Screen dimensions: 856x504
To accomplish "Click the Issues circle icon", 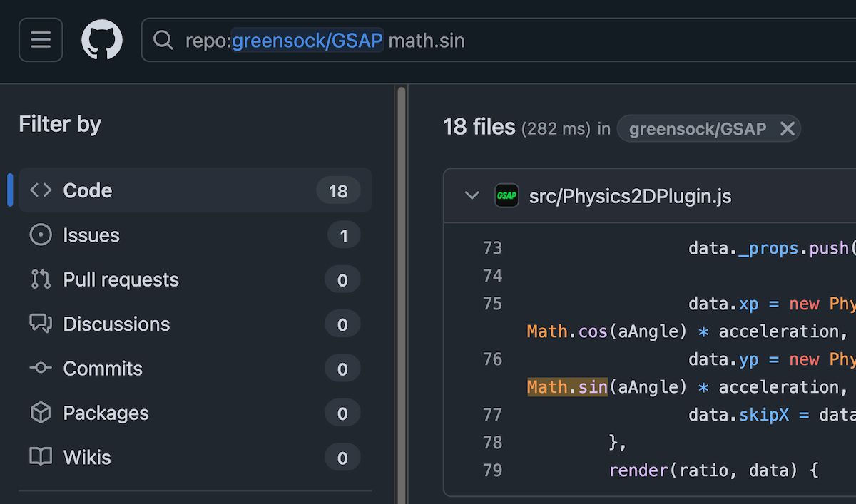I will tap(41, 235).
